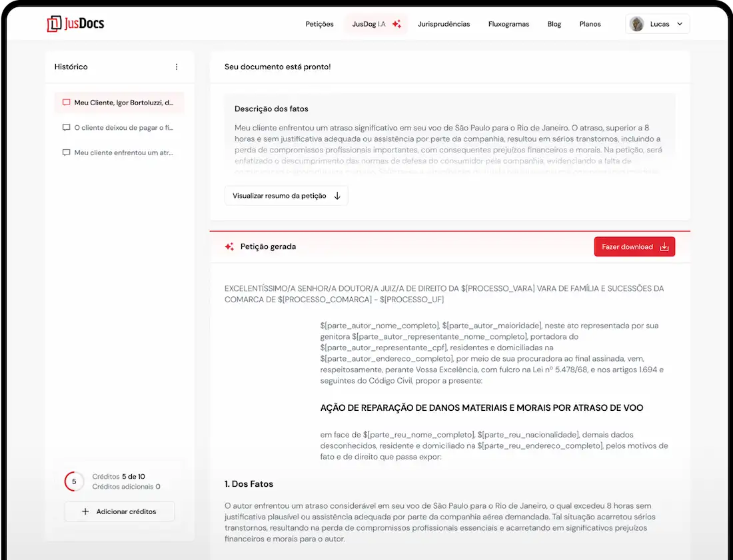Expand 'Visualizar resumo da petição'

285,195
